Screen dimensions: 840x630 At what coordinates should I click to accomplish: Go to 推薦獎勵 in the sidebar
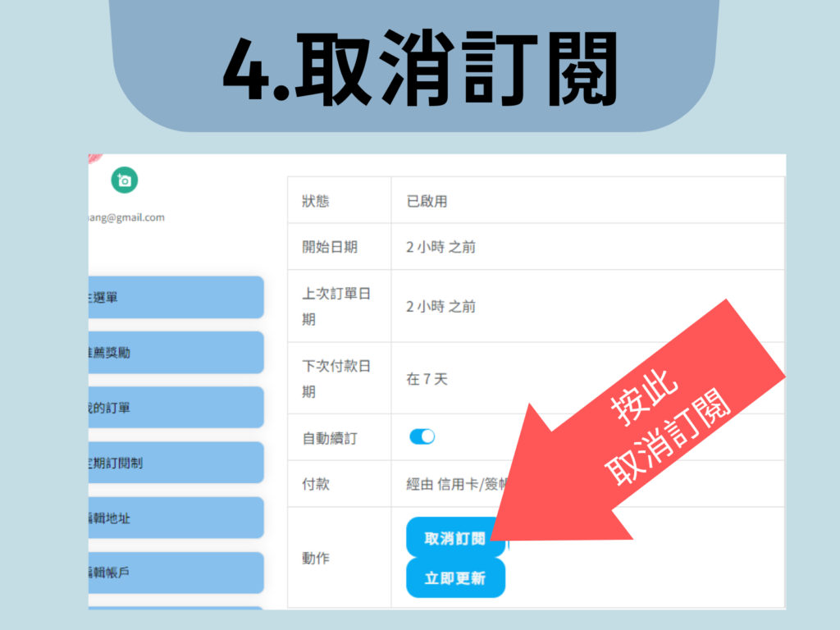pyautogui.click(x=176, y=353)
